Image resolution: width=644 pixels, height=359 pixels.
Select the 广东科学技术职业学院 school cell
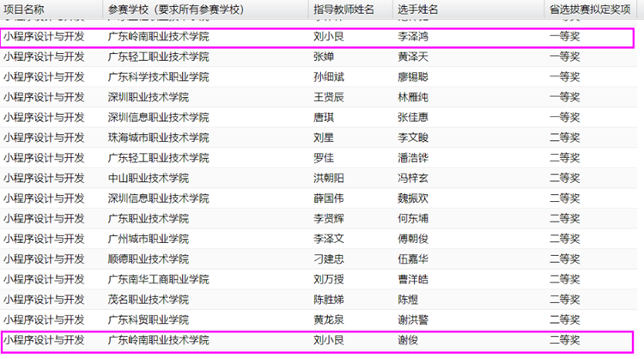click(x=158, y=77)
